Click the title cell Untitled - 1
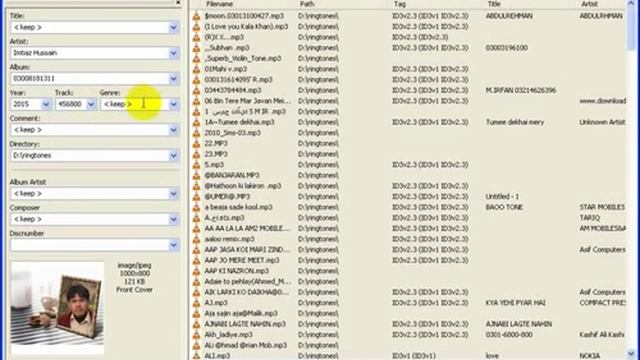 (x=502, y=196)
